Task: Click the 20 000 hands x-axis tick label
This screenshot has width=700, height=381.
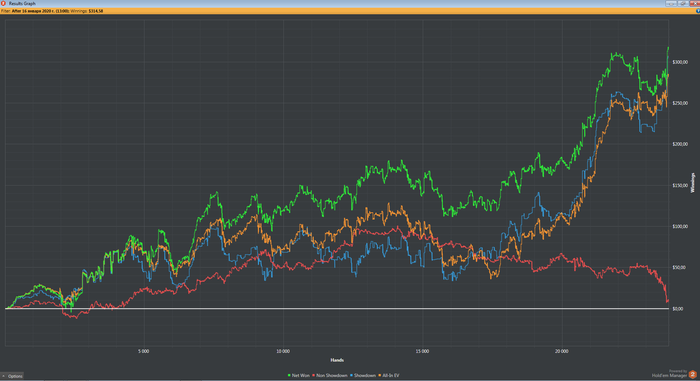Action: (562, 352)
